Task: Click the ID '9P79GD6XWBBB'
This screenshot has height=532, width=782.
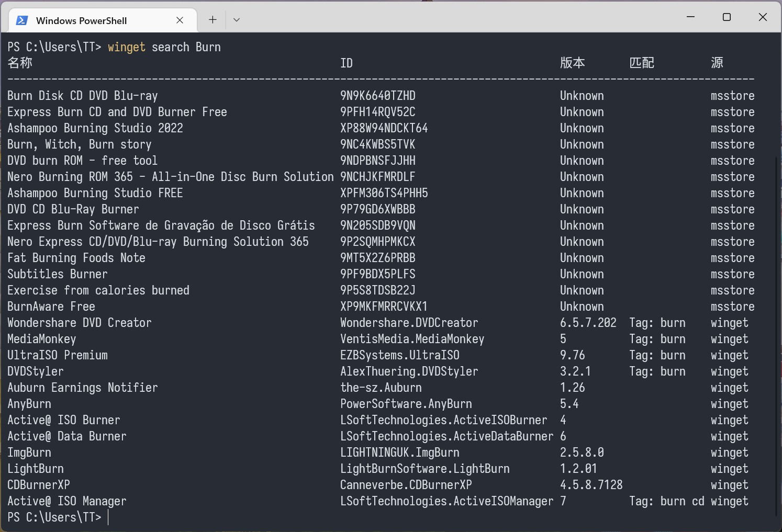Action: click(x=378, y=209)
